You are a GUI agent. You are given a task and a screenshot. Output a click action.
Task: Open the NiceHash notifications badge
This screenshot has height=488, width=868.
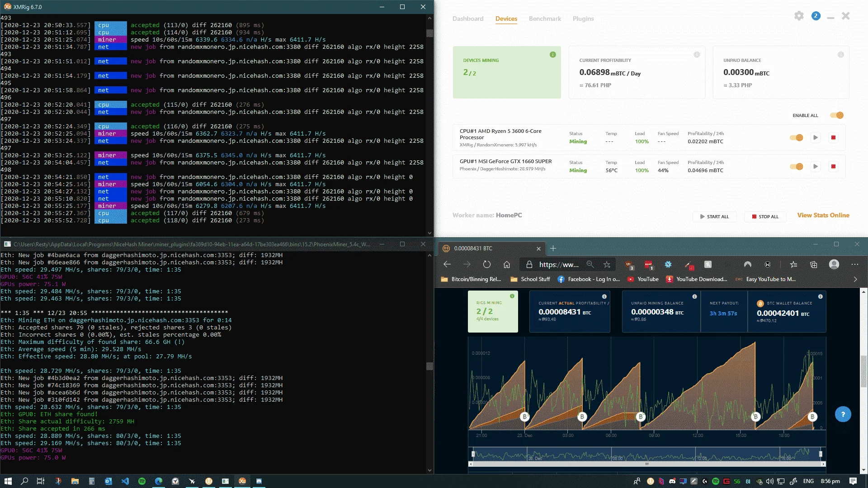pos(816,16)
